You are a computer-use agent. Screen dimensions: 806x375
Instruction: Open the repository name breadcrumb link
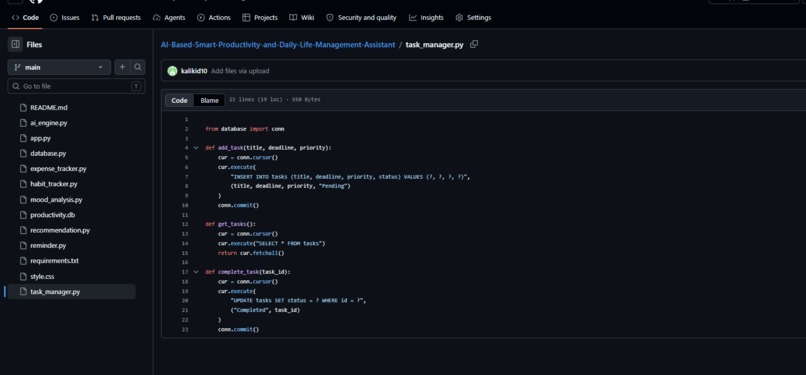pyautogui.click(x=278, y=45)
